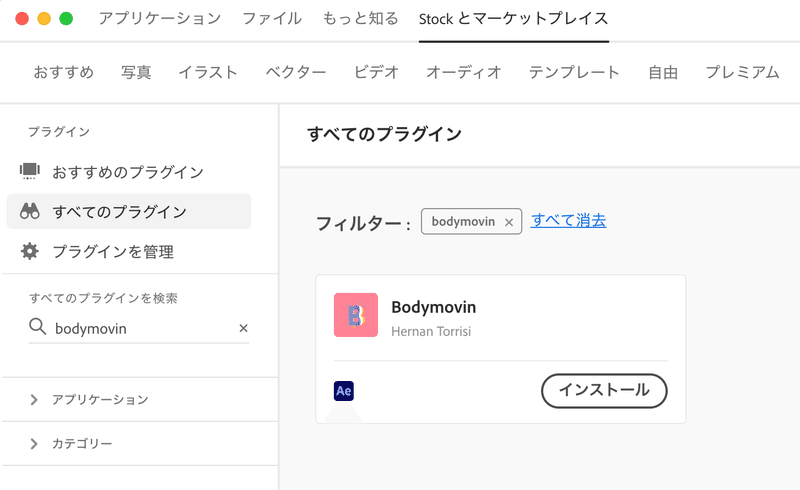The height and width of the screenshot is (490, 800).
Task: Click the おすすめのプラグイン filmstrip icon
Action: point(30,171)
